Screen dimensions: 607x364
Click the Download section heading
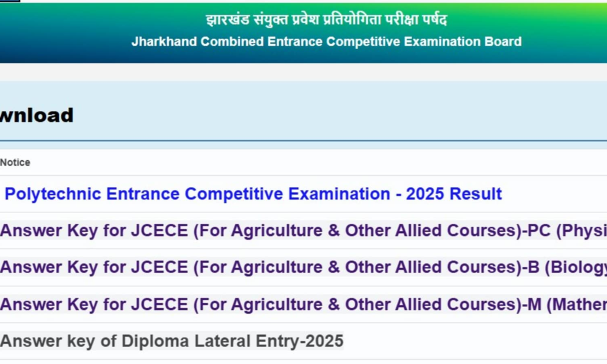coord(37,115)
